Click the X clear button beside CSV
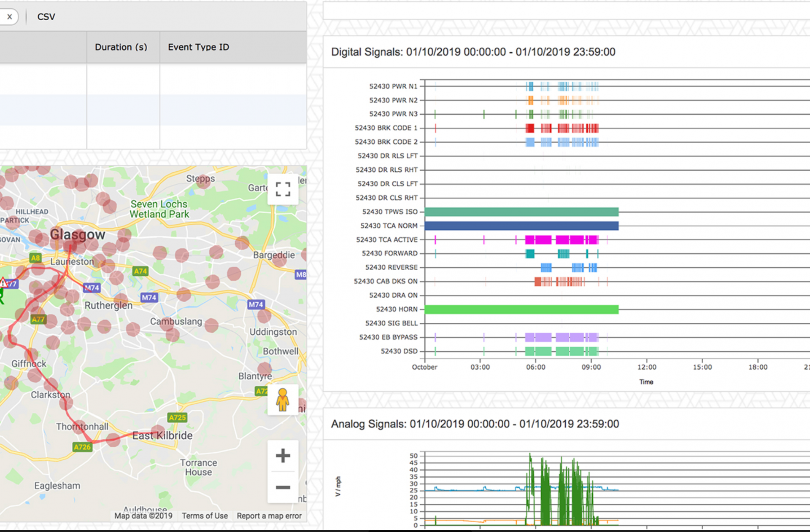The height and width of the screenshot is (532, 810). point(9,17)
